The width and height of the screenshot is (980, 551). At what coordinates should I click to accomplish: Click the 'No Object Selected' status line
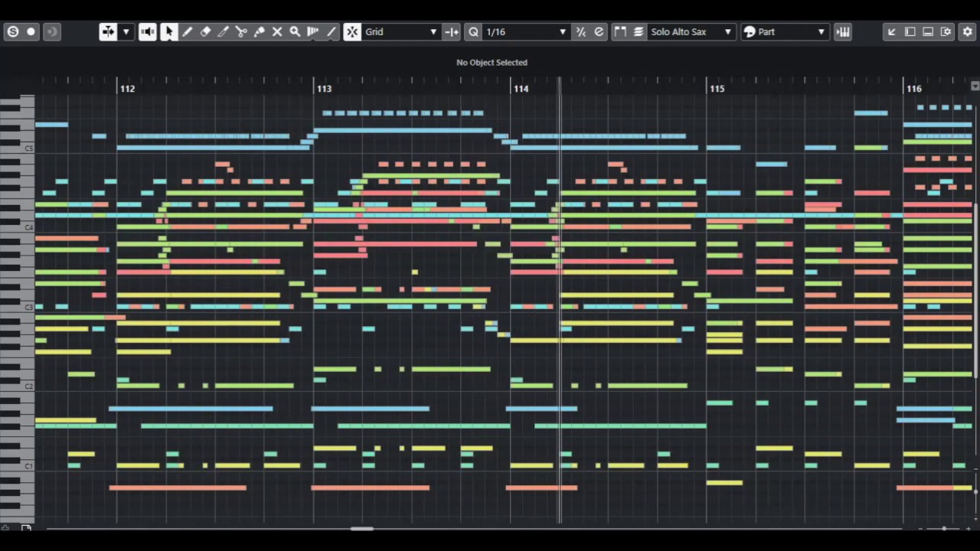point(492,62)
